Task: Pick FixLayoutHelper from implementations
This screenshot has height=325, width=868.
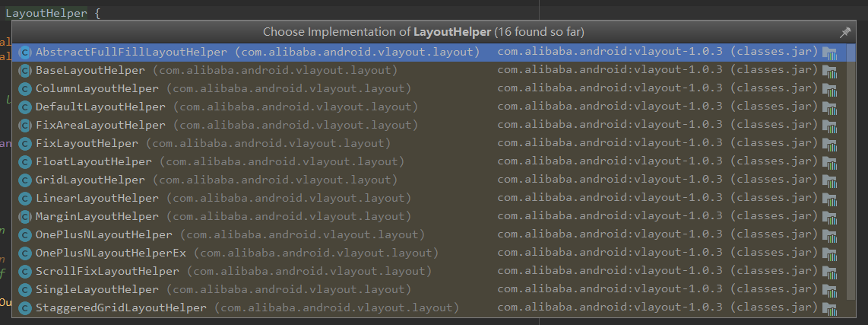Action: (x=429, y=144)
